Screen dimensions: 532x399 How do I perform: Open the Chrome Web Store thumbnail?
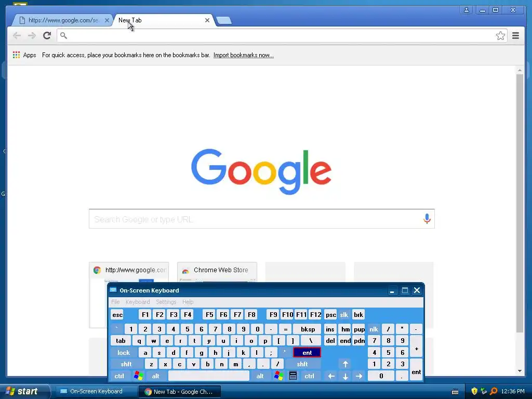[217, 271]
